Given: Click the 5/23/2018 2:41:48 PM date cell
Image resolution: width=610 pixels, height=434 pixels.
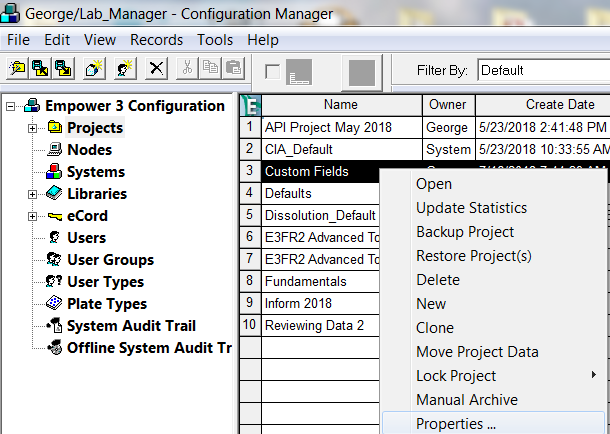Looking at the screenshot, I should (x=543, y=127).
